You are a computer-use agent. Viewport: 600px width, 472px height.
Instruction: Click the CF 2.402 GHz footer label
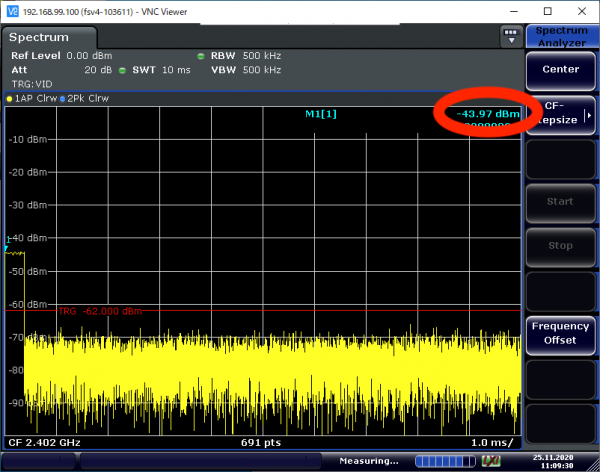44,443
